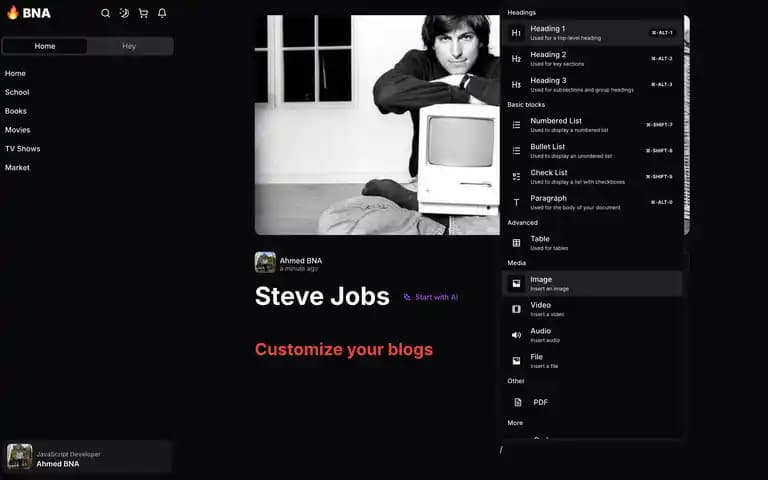Go to Home in sidebar list
The width and height of the screenshot is (768, 480).
tap(15, 73)
